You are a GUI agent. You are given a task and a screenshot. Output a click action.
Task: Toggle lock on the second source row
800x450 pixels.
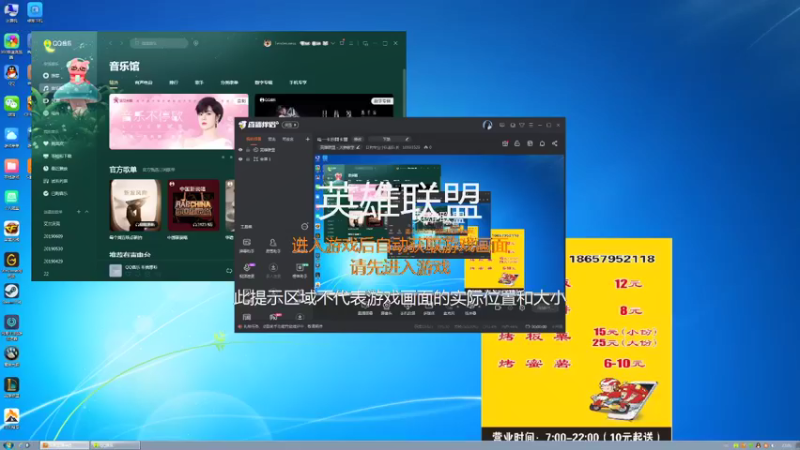[x=248, y=159]
